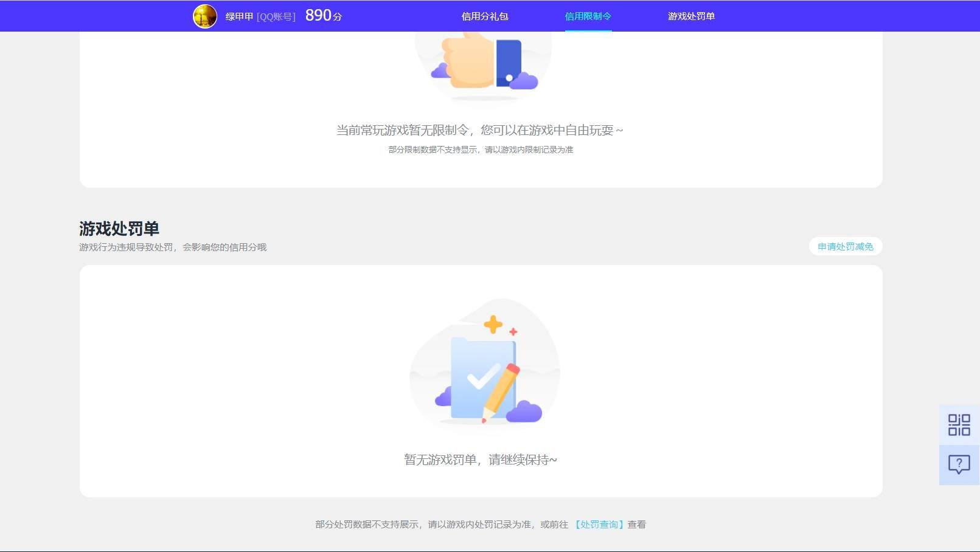Click the 890分 credit score
The width and height of the screenshot is (980, 552).
pyautogui.click(x=324, y=16)
